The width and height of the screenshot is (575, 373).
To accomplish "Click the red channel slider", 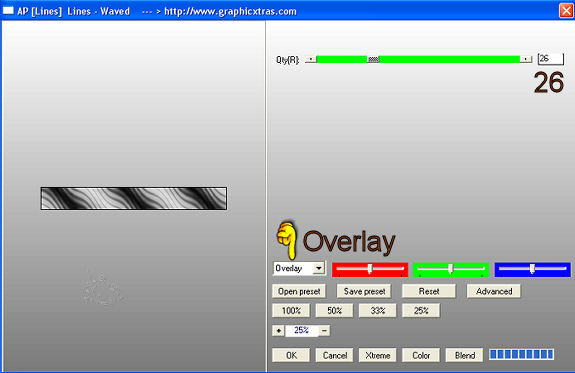I will coord(370,270).
